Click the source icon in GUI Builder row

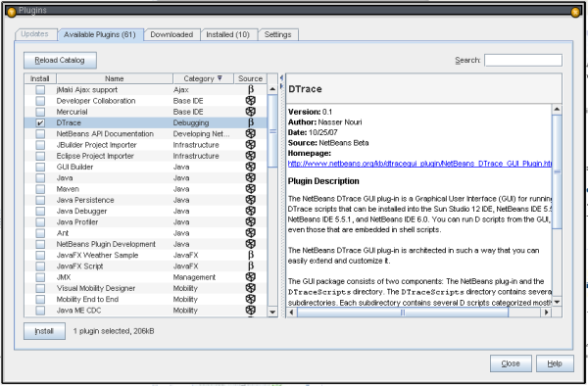click(251, 167)
